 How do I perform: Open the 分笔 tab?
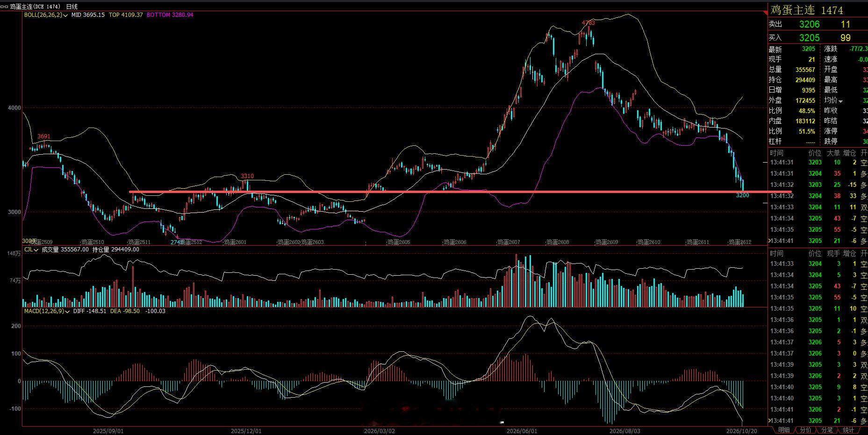tap(827, 430)
